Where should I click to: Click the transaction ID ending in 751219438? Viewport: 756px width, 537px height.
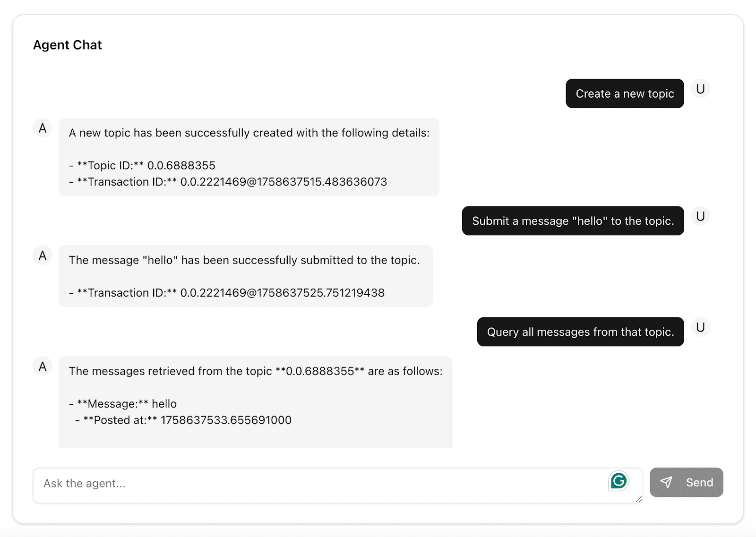[282, 293]
